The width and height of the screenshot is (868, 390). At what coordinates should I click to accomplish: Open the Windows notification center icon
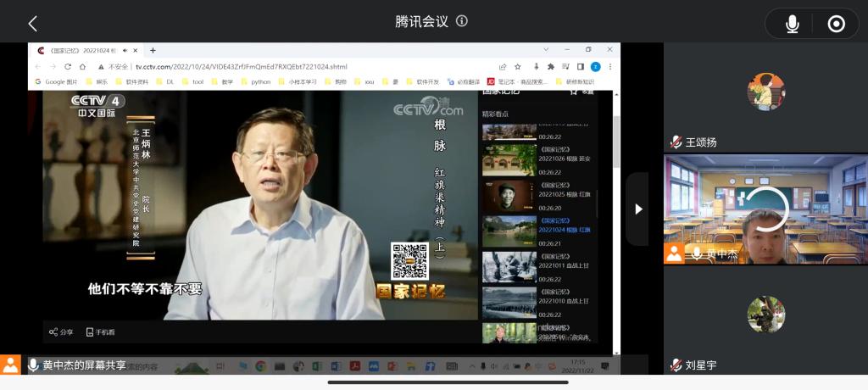click(x=604, y=366)
